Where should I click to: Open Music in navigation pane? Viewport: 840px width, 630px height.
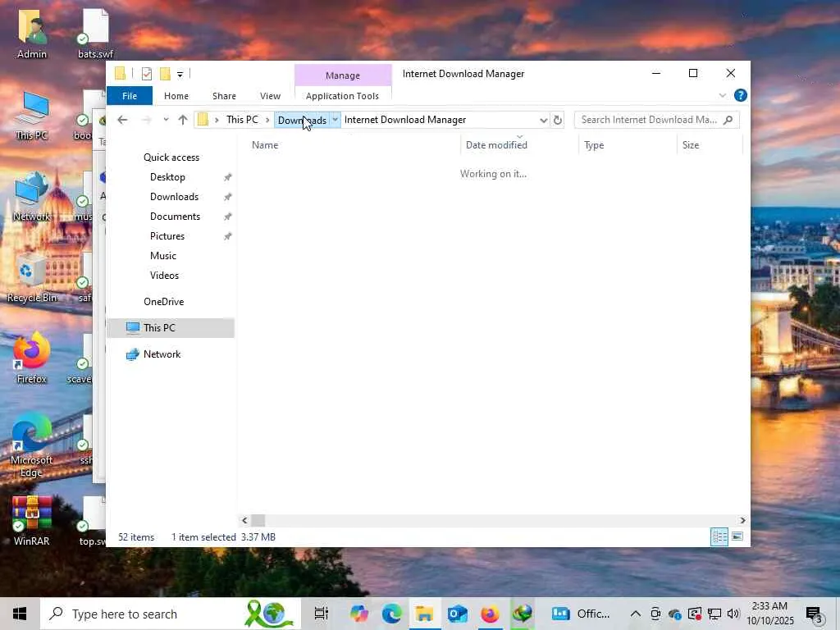tap(163, 256)
